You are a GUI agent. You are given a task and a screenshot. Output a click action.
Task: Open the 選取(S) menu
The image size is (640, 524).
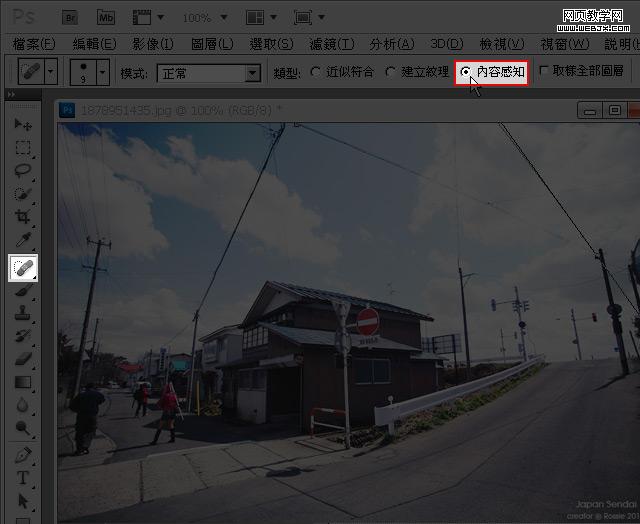pos(271,44)
